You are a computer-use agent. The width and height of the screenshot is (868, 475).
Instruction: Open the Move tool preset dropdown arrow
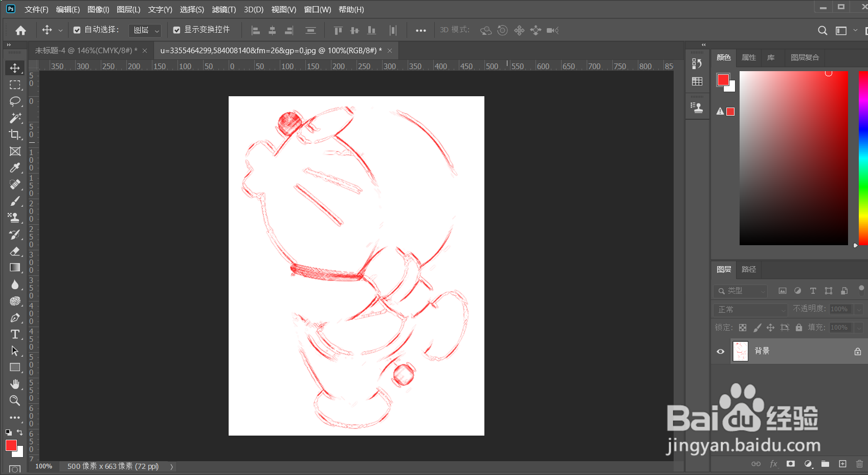pos(60,30)
